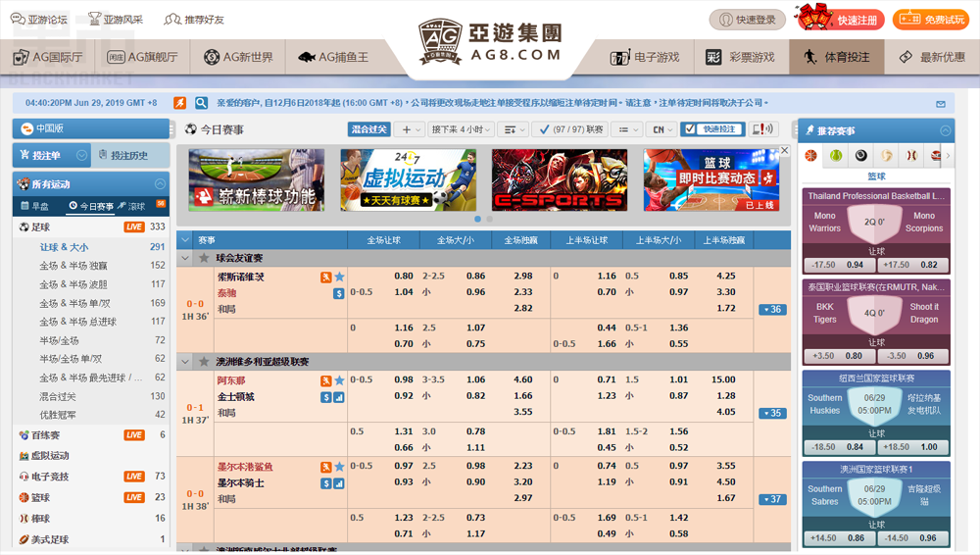Viewport: 980px width, 555px height.
Task: Open the 彩票游戏 menu tab
Action: [x=741, y=57]
